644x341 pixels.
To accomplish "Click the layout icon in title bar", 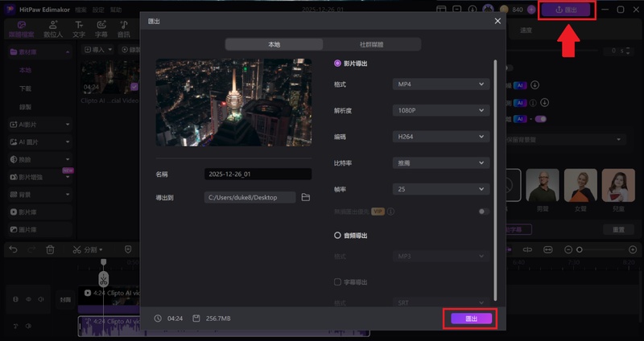I will pyautogui.click(x=441, y=10).
